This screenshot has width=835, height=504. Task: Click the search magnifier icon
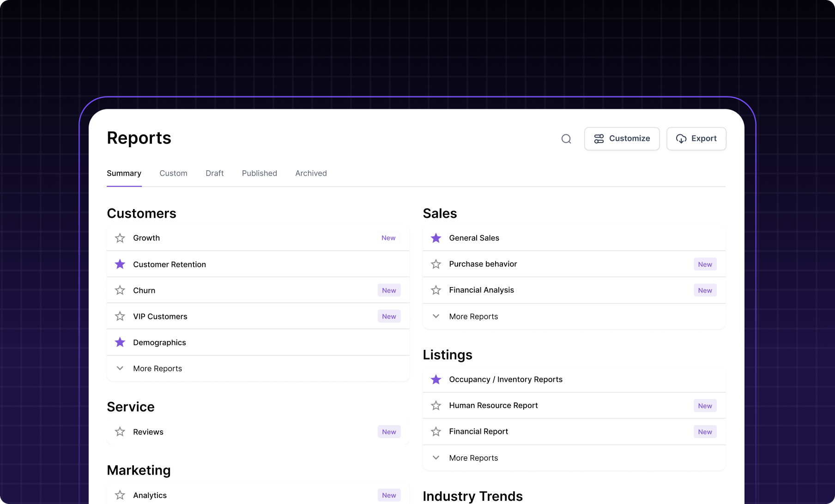pyautogui.click(x=566, y=139)
